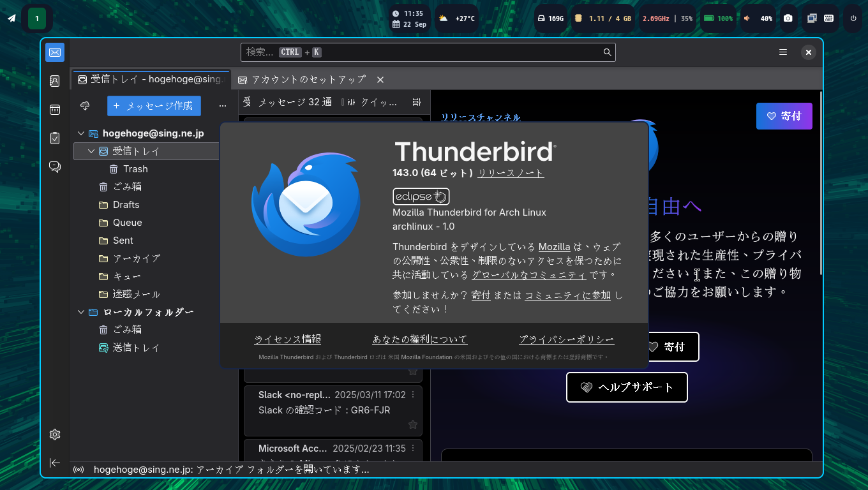Collapse the 受信トレイ folder chevron

tap(91, 151)
